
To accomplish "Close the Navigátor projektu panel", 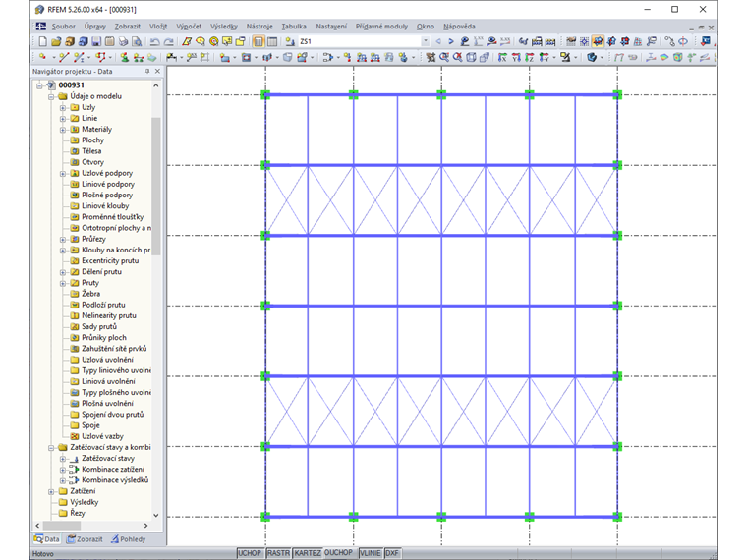I will [157, 71].
